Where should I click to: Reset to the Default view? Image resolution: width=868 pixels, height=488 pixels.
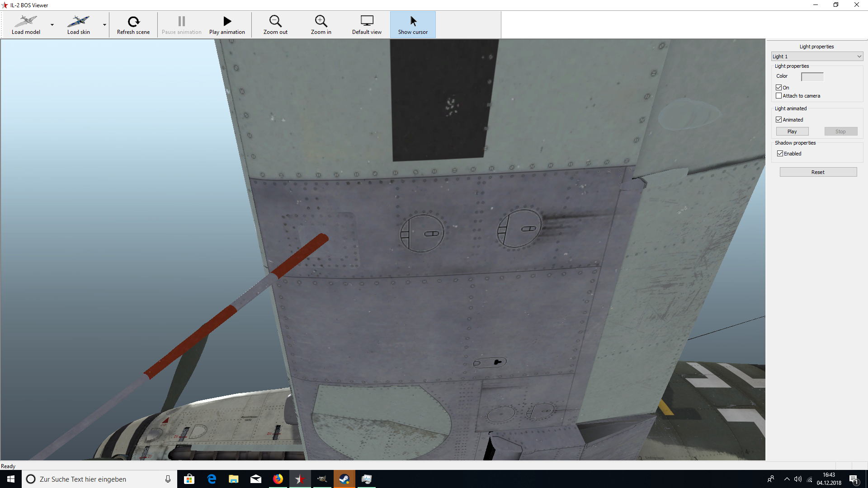pos(367,25)
